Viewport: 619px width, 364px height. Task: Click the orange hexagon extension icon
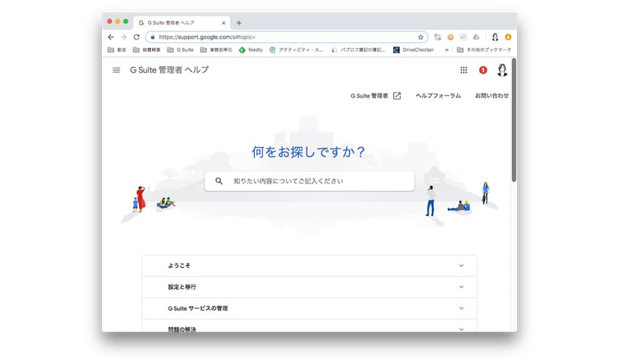click(451, 37)
